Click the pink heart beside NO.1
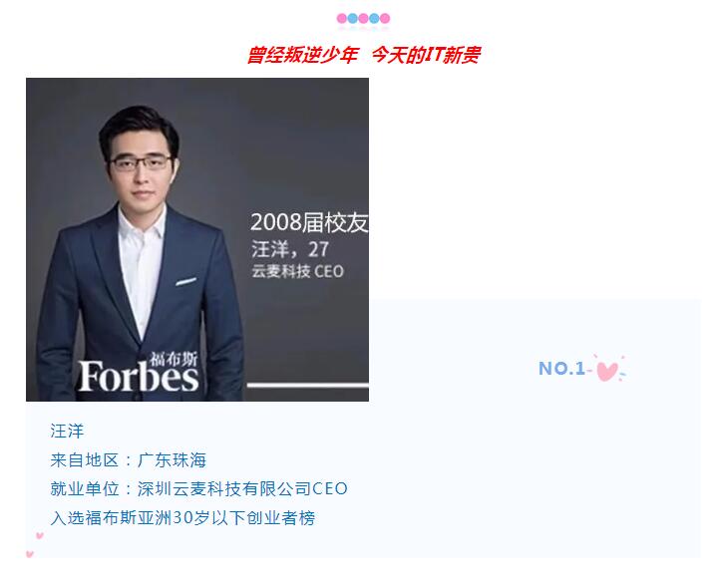Screen dimensions: 722x588 607,371
